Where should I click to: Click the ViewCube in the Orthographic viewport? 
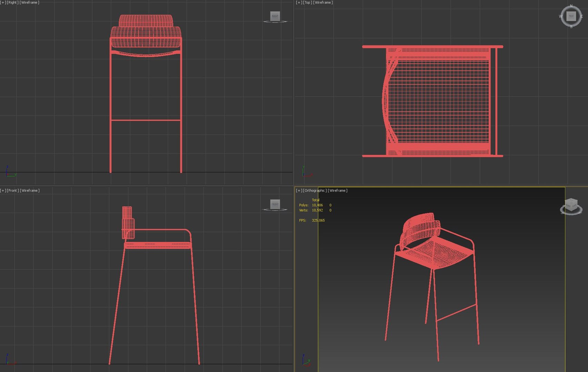point(571,205)
